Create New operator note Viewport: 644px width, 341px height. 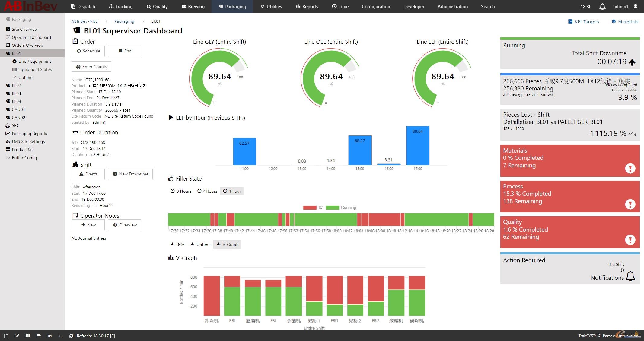[88, 225]
